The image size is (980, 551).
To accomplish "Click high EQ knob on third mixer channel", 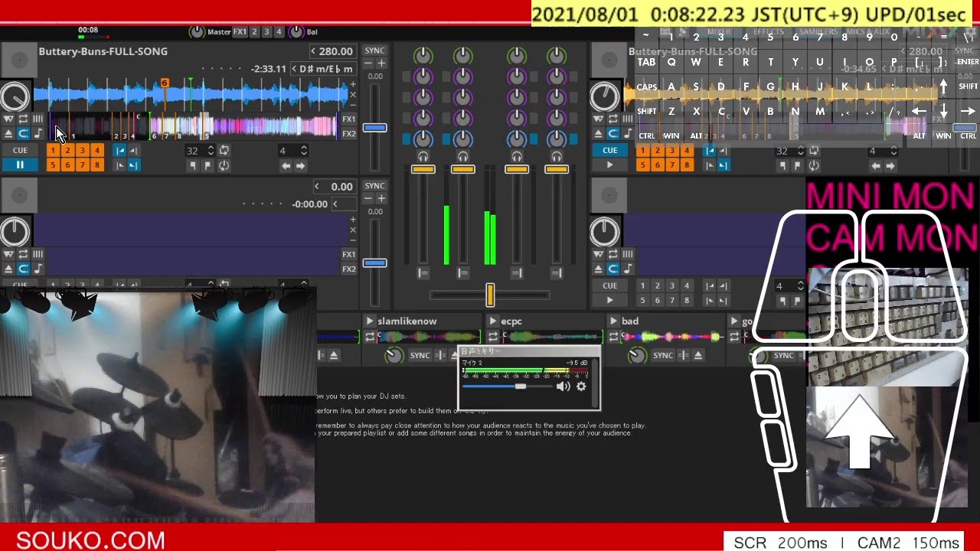I will (x=517, y=77).
